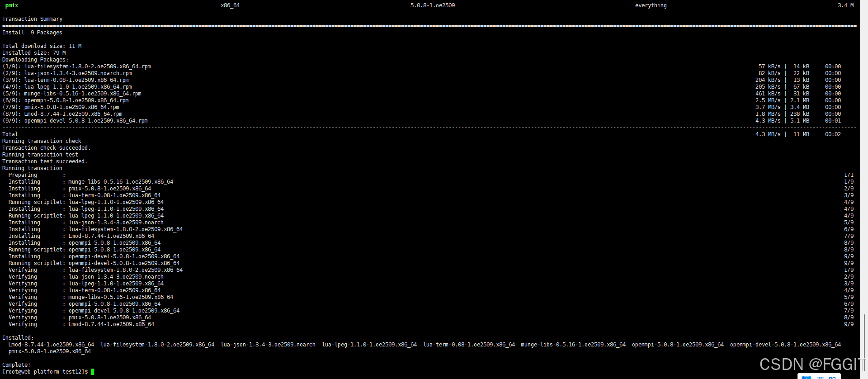Viewport: 868px width, 379px height.
Task: Click the '3.4 M' size in the top row
Action: [845, 5]
